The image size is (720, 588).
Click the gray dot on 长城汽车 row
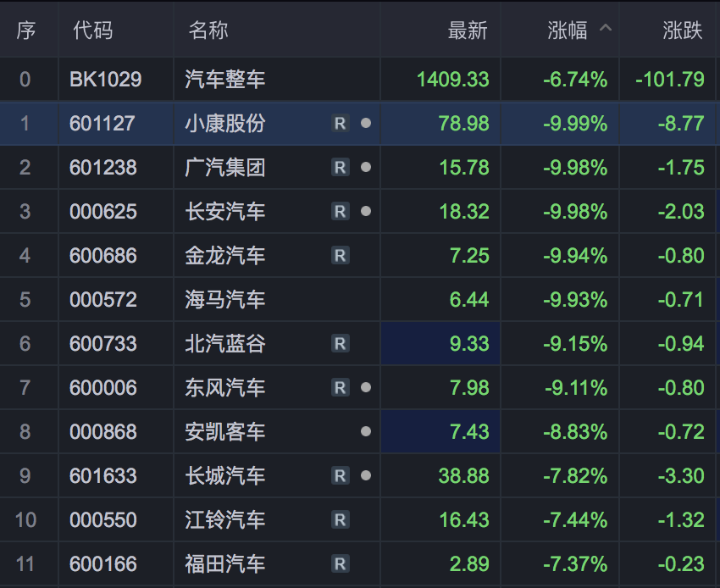[366, 475]
